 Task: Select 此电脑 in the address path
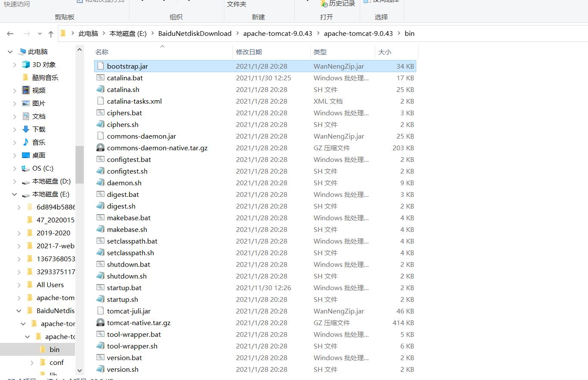(88, 33)
